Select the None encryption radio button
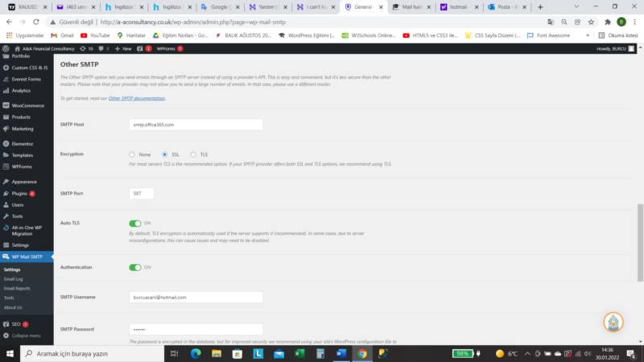 click(x=131, y=154)
